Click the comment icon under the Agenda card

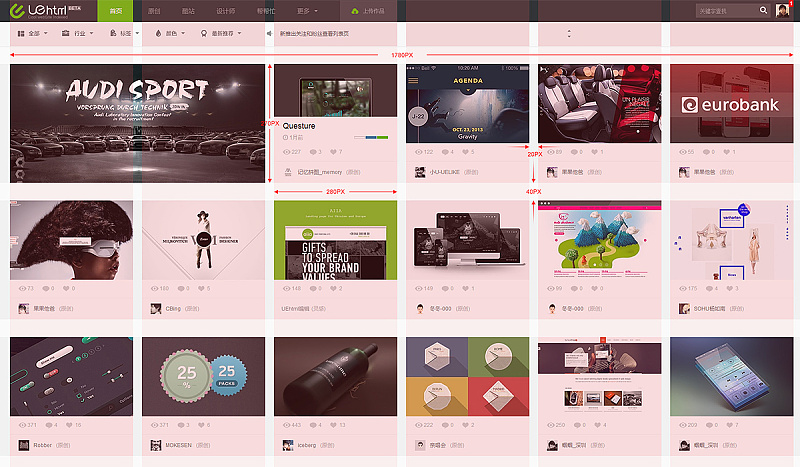[x=445, y=152]
